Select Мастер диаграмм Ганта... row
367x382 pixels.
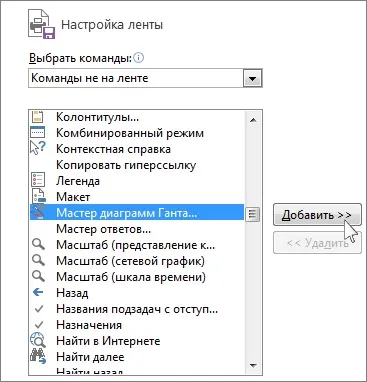tap(137, 212)
